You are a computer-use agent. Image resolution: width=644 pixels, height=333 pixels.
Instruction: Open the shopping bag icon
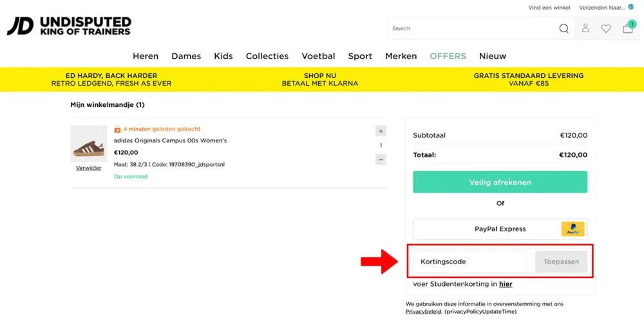tap(627, 28)
